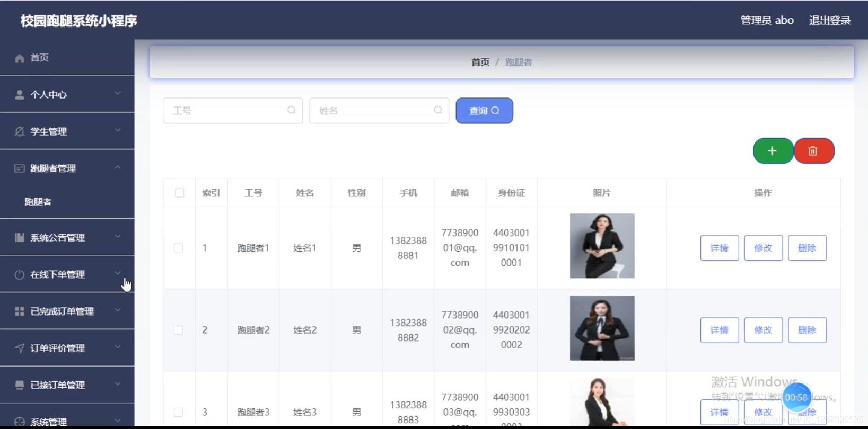Open 详情 for 跑腿者3 row
The image size is (868, 429).
tap(720, 412)
